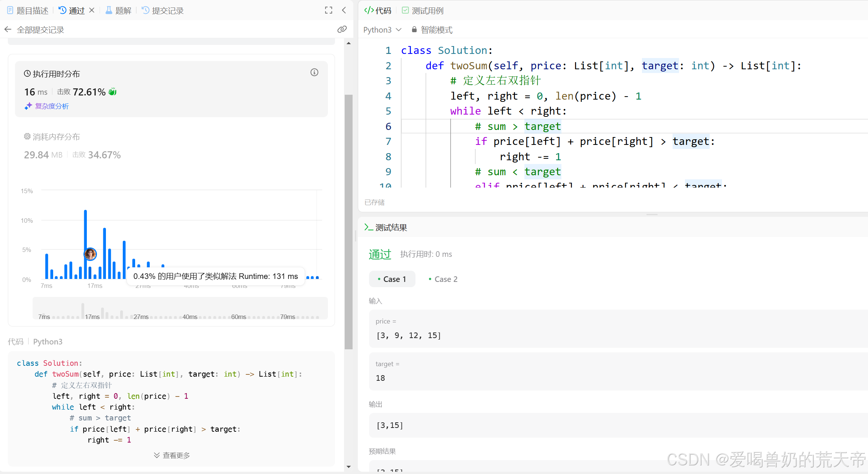
Task: Click the Python3 label under 代码
Action: pos(48,342)
